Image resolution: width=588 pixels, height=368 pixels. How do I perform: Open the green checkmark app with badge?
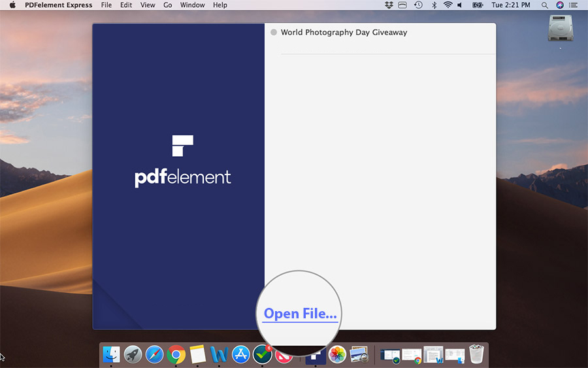pyautogui.click(x=262, y=354)
